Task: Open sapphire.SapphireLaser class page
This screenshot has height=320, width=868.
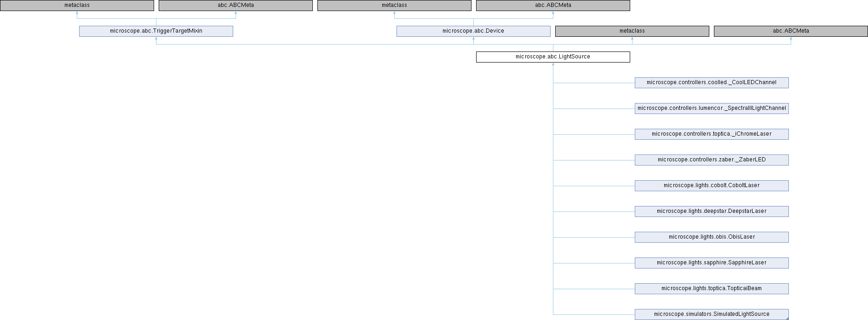Action: [x=711, y=263]
